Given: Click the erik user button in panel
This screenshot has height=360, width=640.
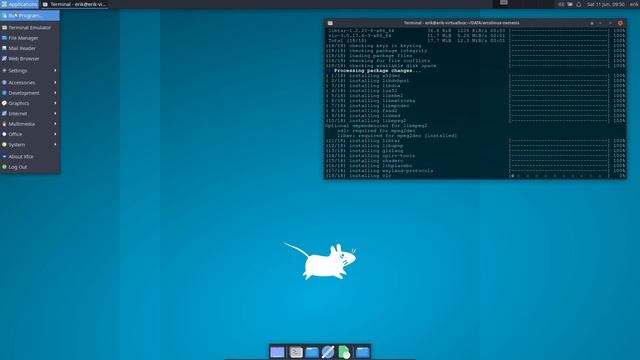Looking at the screenshot, I should click(x=634, y=4).
